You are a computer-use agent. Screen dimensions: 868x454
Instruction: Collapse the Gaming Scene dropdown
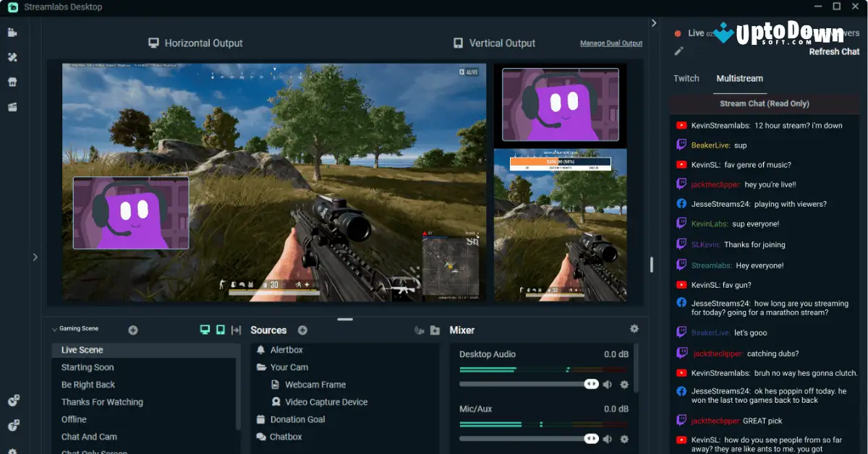pyautogui.click(x=53, y=328)
